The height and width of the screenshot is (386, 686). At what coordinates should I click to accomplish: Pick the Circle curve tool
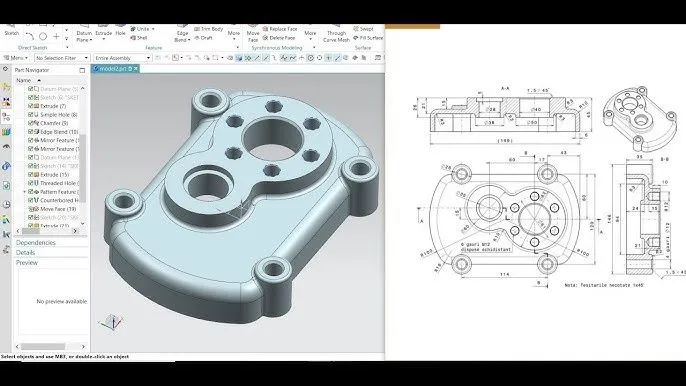point(43,36)
